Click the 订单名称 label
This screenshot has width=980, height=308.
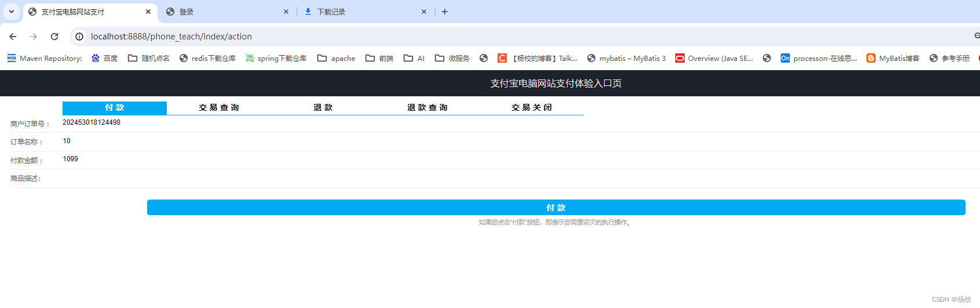[x=27, y=142]
